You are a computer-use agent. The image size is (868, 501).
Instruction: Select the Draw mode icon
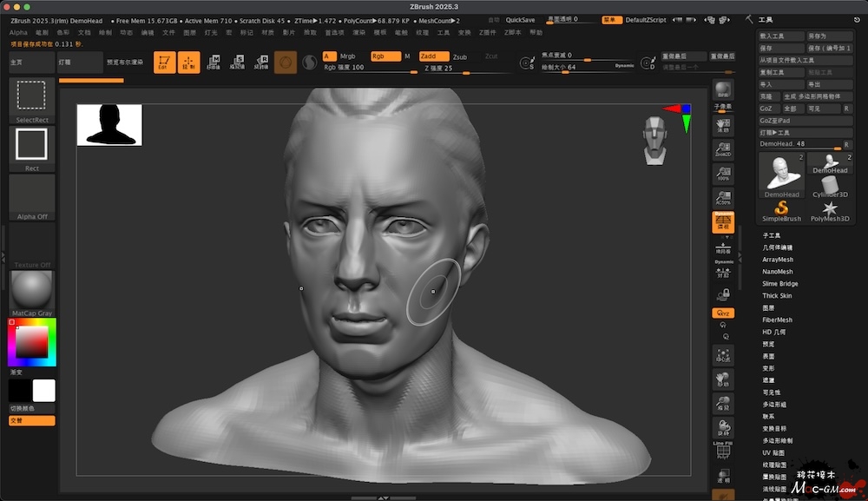(188, 62)
